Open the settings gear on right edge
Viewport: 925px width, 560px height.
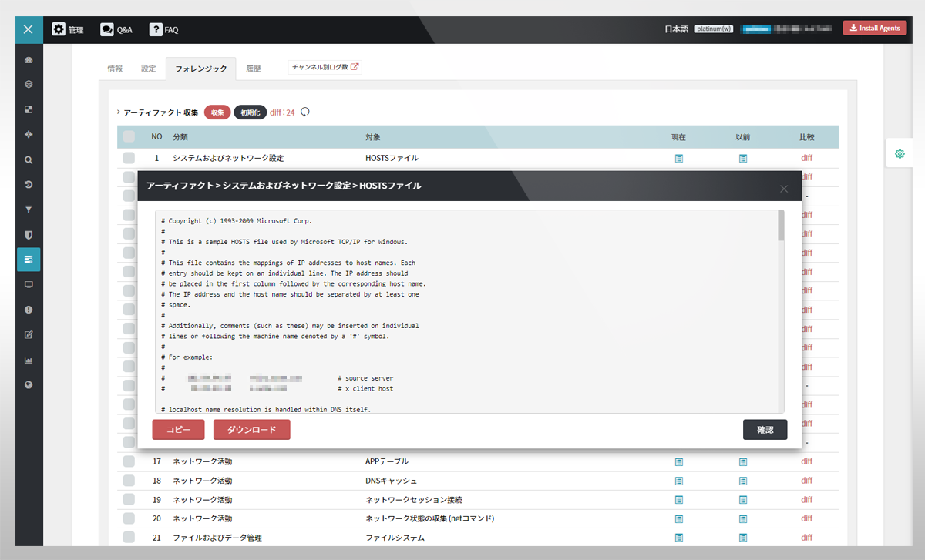(900, 154)
